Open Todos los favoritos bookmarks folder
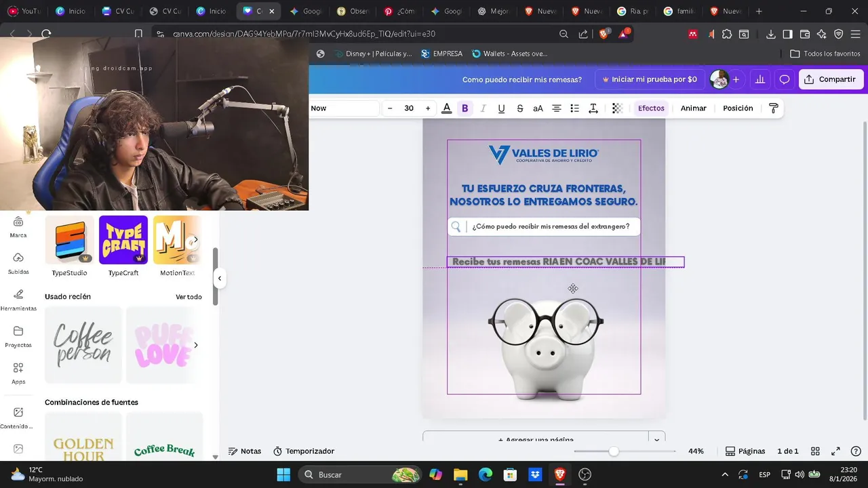The height and width of the screenshot is (488, 868). pos(825,54)
